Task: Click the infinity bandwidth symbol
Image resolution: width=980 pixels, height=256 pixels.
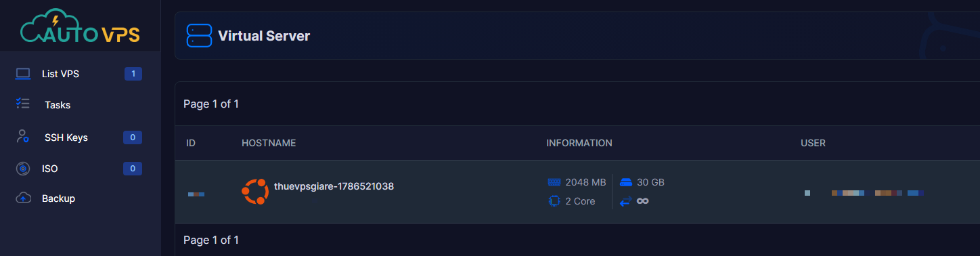Action: (643, 201)
